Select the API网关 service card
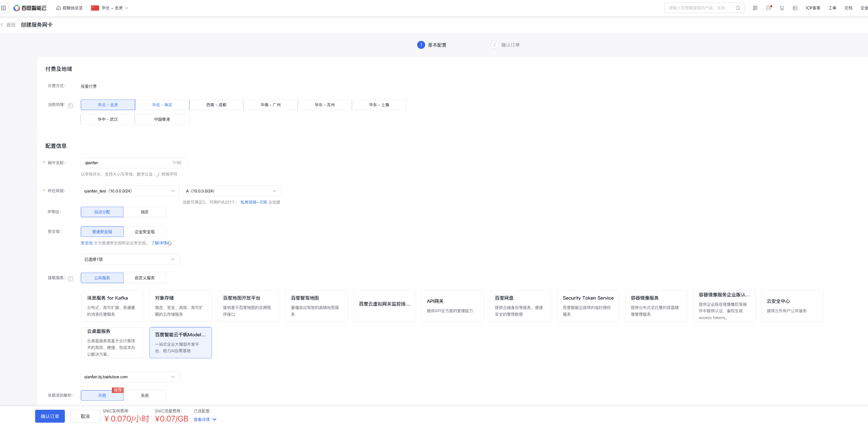The width and height of the screenshot is (868, 425). pos(453,306)
